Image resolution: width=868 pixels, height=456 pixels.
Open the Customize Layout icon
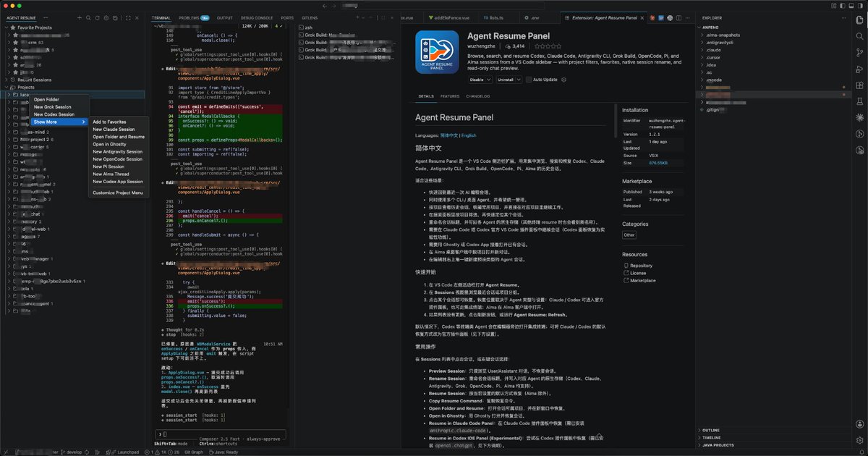click(833, 5)
